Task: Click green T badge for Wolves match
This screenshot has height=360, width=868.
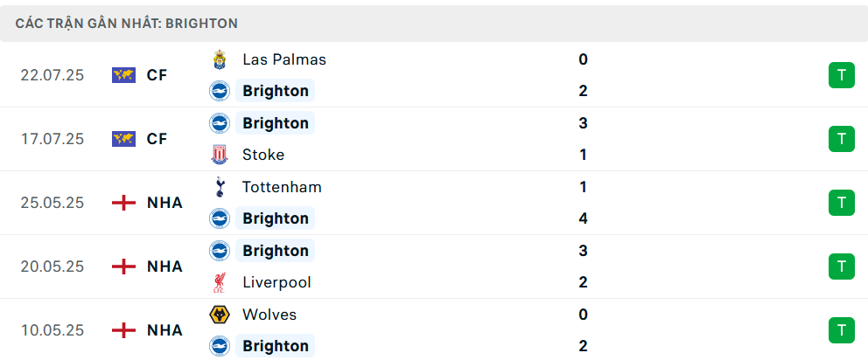Action: tap(842, 330)
